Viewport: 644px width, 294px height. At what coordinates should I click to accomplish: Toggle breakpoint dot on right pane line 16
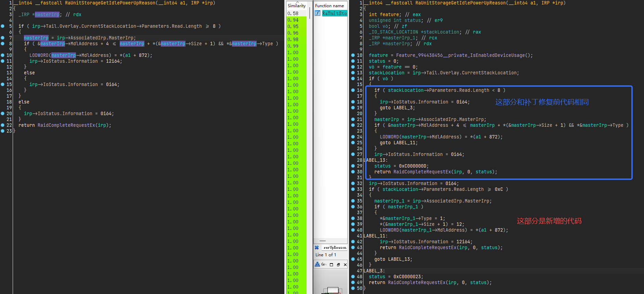353,90
